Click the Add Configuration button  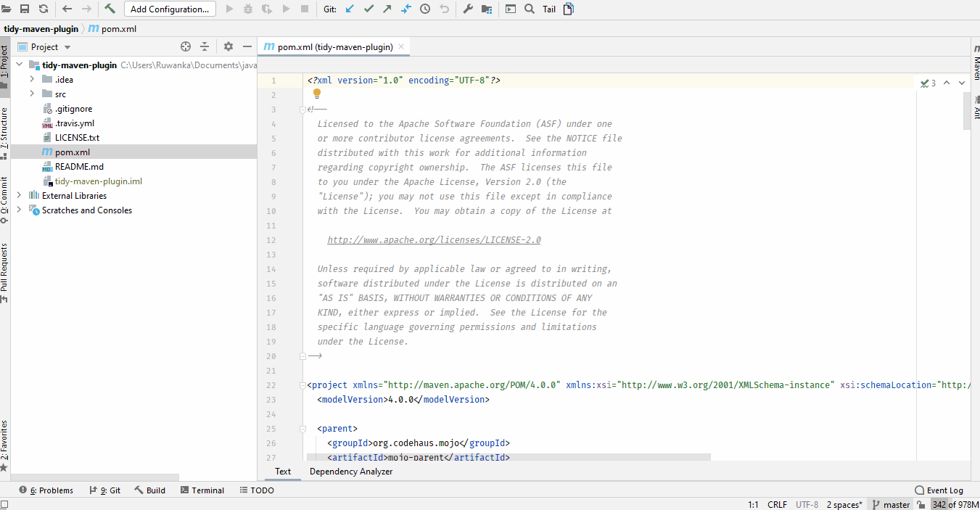coord(170,9)
